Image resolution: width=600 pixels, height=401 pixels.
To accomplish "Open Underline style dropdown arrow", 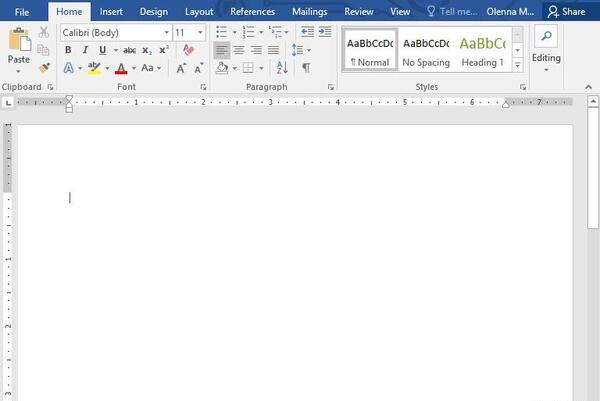I will (x=116, y=50).
